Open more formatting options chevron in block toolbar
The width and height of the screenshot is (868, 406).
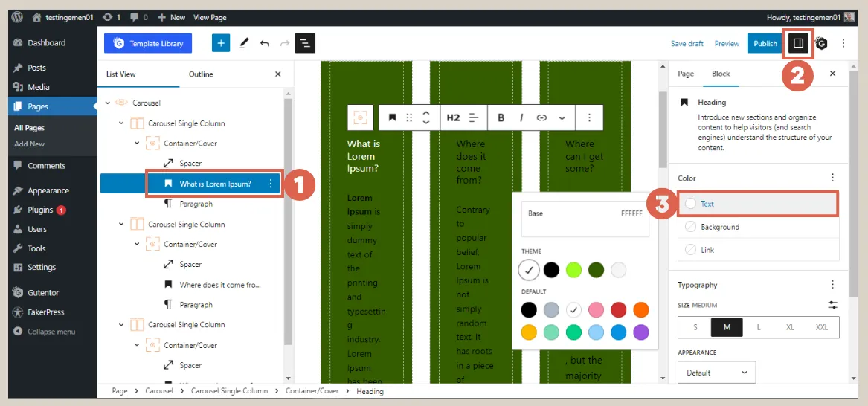[x=562, y=117]
